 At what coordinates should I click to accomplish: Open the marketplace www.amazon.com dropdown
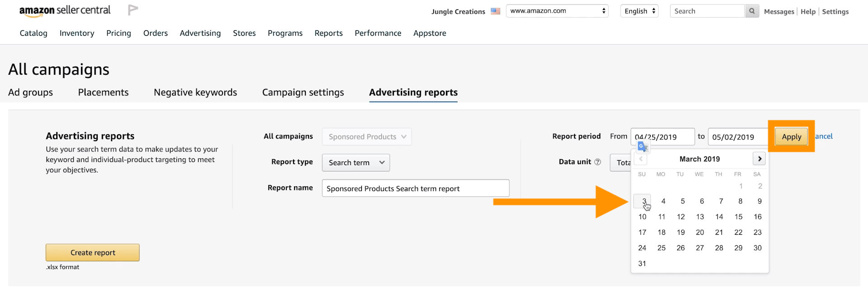coord(557,11)
